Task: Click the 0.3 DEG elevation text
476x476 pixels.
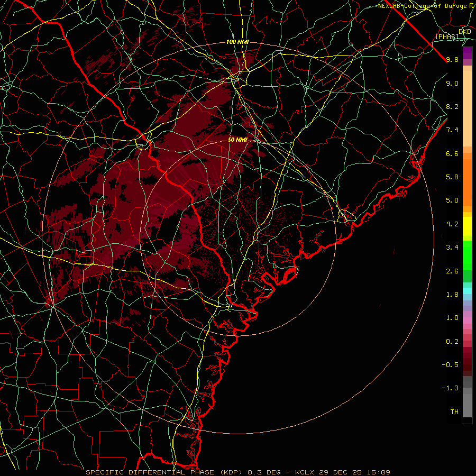Action: pyautogui.click(x=263, y=472)
